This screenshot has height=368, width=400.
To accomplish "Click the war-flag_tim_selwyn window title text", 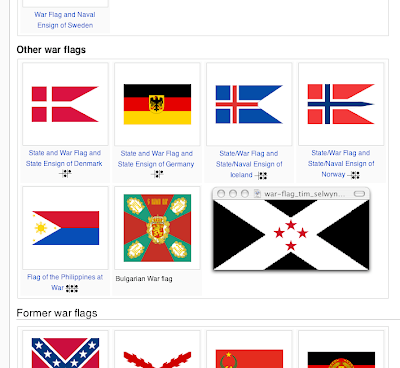I will pos(304,194).
